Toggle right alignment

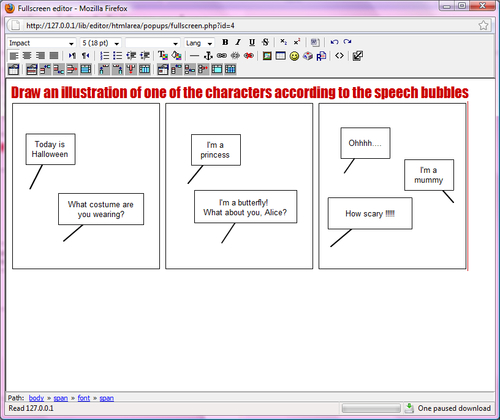[40, 56]
